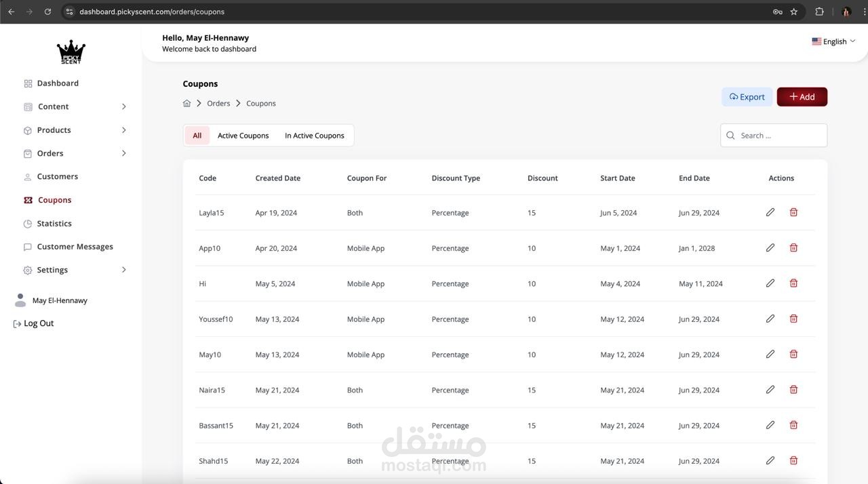Delete the Shahd15 coupon via trash icon

click(x=793, y=460)
